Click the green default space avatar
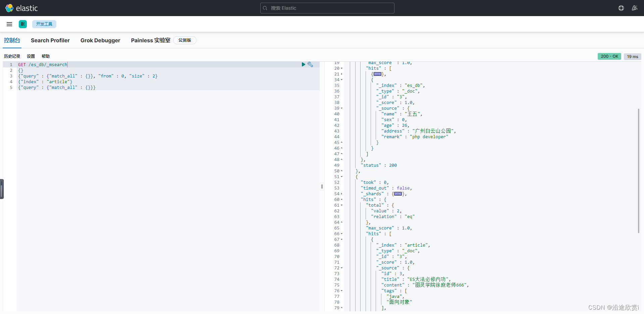The height and width of the screenshot is (314, 644). [x=23, y=24]
